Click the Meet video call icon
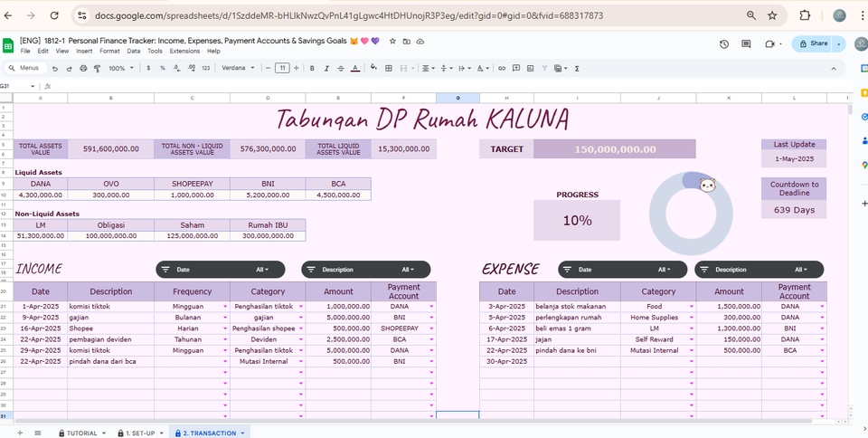868x438 pixels. (x=769, y=43)
